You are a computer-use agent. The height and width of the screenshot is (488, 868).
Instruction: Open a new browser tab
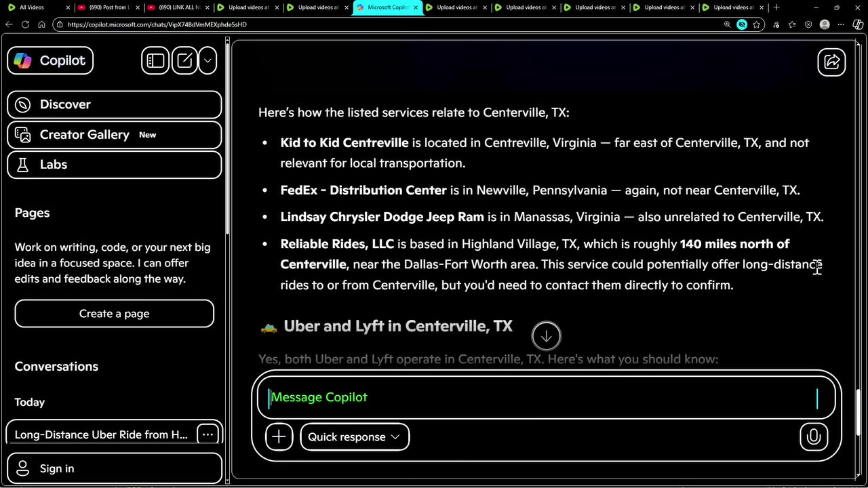pos(776,7)
